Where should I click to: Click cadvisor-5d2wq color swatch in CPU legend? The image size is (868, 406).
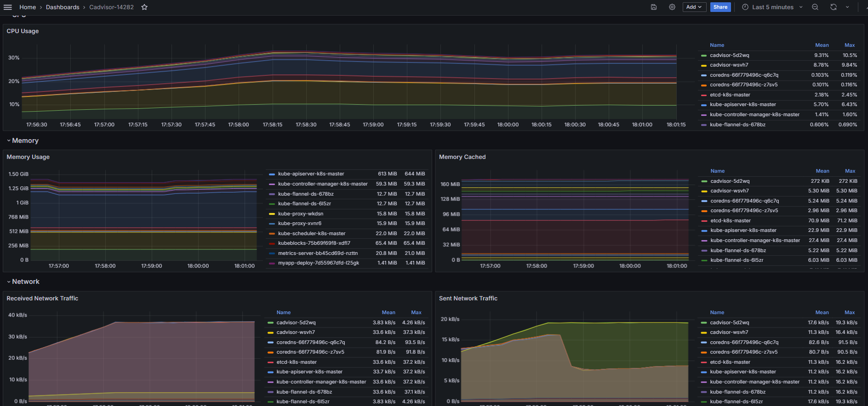click(703, 56)
